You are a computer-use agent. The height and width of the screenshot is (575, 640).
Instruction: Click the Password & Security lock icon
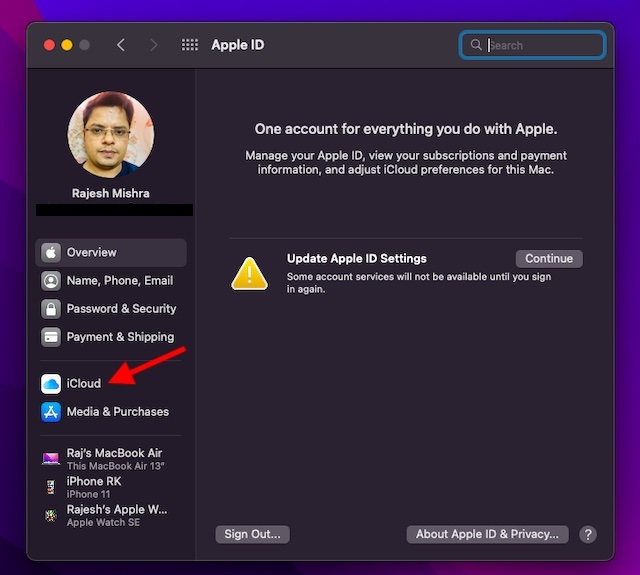(x=51, y=309)
